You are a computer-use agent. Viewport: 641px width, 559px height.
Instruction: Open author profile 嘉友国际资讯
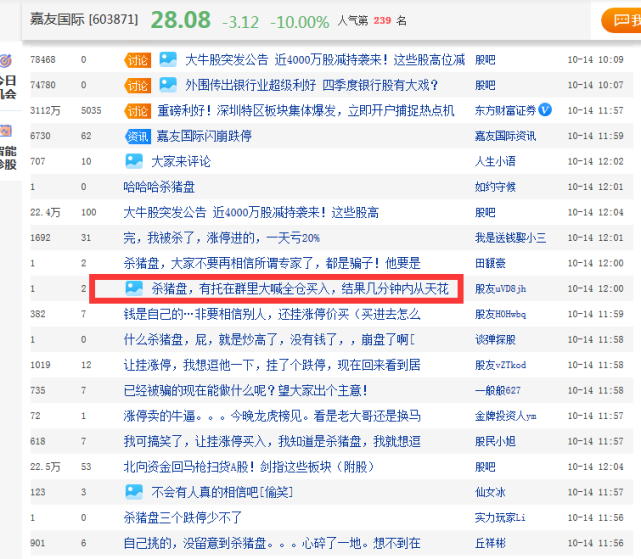click(505, 136)
